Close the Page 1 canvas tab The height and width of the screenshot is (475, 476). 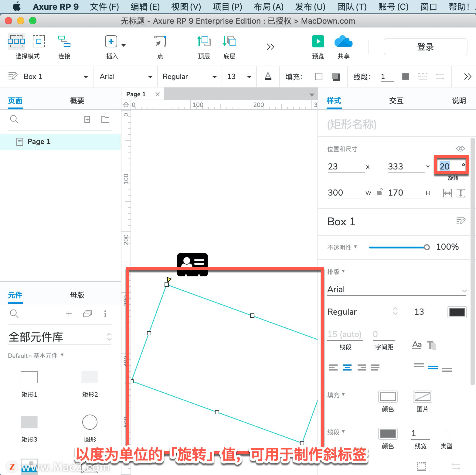click(x=158, y=94)
